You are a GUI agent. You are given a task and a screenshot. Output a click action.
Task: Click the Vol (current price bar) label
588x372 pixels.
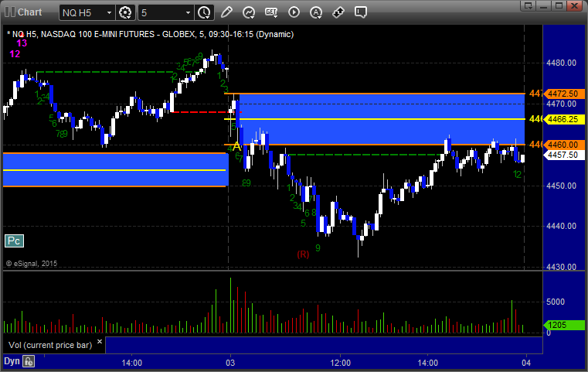point(50,345)
